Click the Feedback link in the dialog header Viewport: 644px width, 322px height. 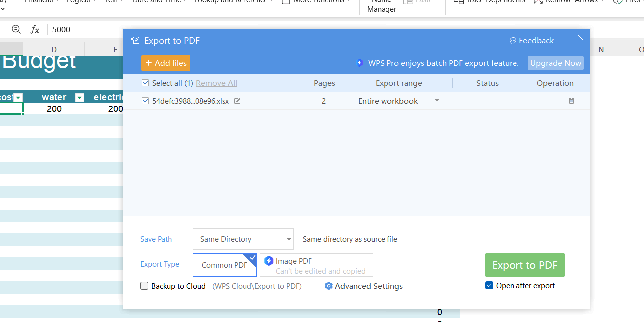point(531,41)
